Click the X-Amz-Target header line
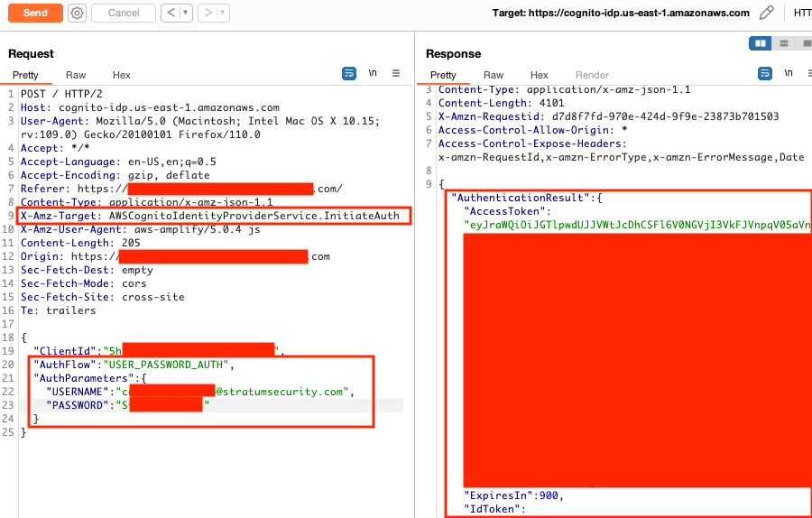This screenshot has width=812, height=518. click(x=209, y=216)
